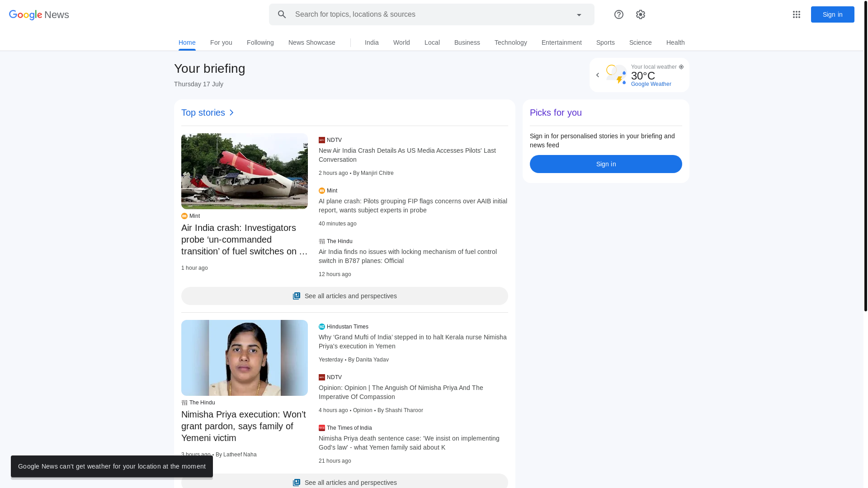
Task: Open the Google Weather link
Action: tap(651, 84)
